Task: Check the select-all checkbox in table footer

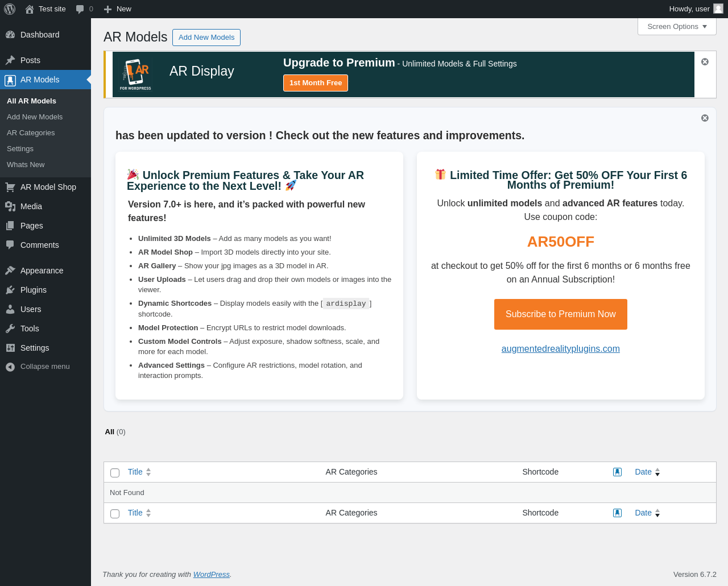Action: tap(115, 514)
